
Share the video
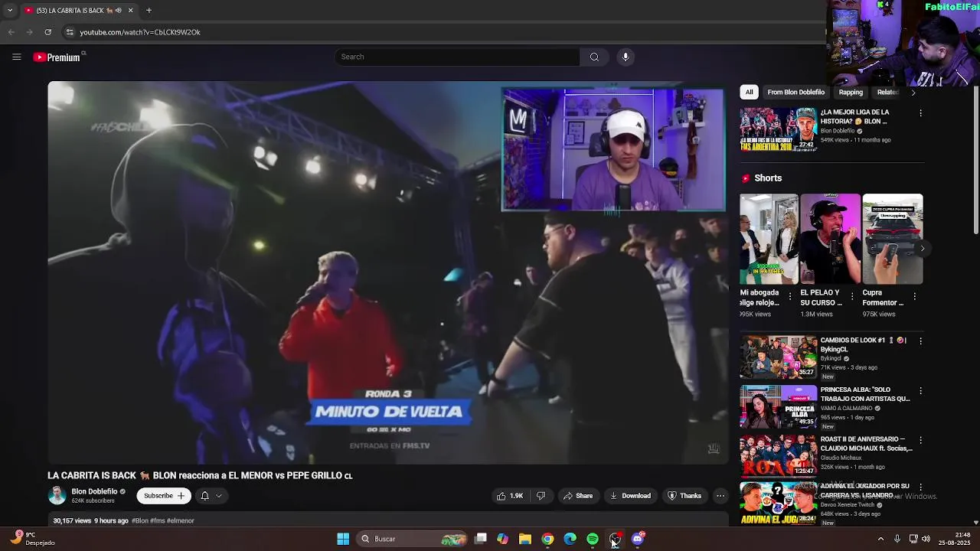[578, 496]
